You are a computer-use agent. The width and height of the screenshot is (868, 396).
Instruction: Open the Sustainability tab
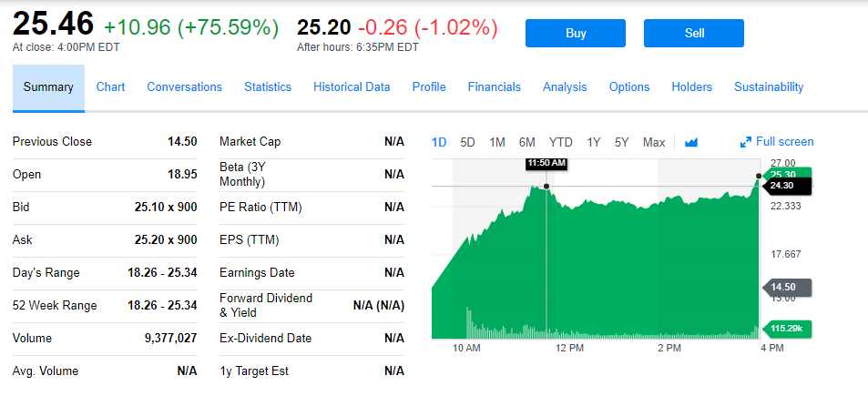click(769, 87)
